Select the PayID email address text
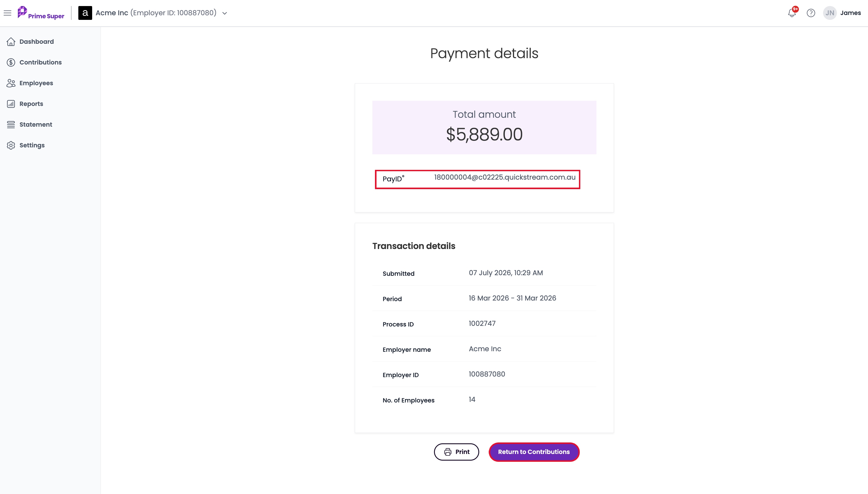The height and width of the screenshot is (494, 868). (505, 177)
